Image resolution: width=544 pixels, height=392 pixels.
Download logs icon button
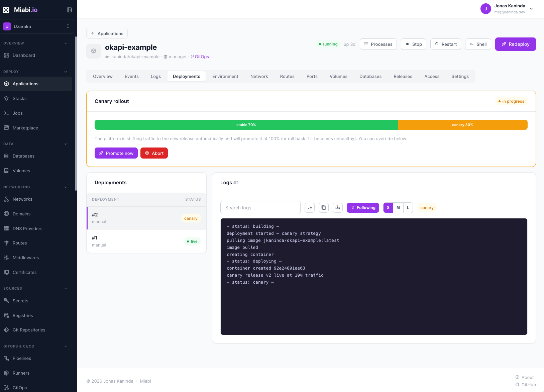(338, 208)
